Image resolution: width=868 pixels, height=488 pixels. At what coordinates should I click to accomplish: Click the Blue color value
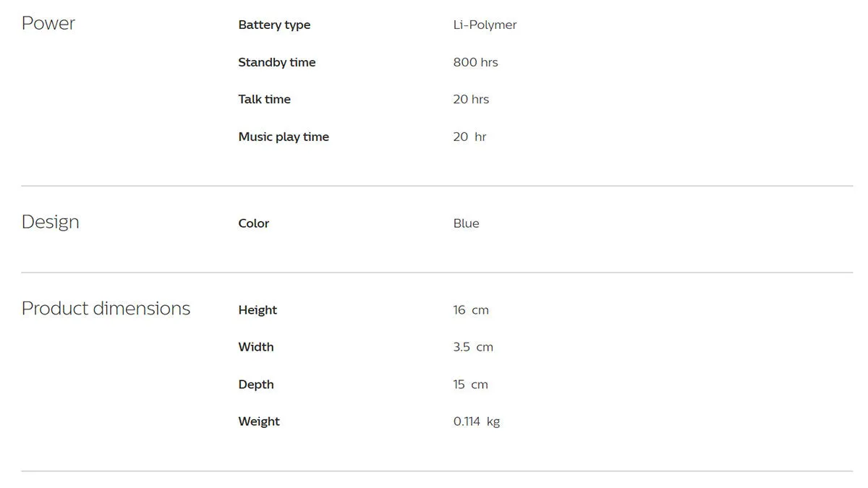[x=466, y=223]
